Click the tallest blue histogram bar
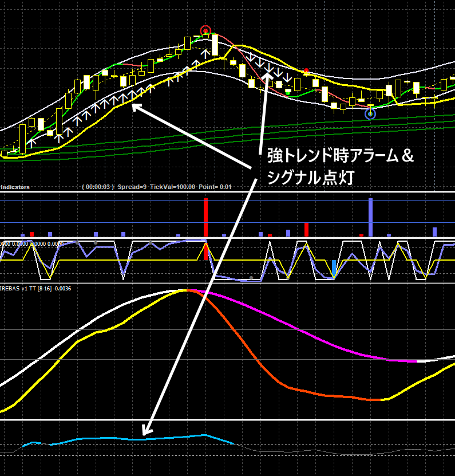The width and height of the screenshot is (455, 476). [370, 217]
